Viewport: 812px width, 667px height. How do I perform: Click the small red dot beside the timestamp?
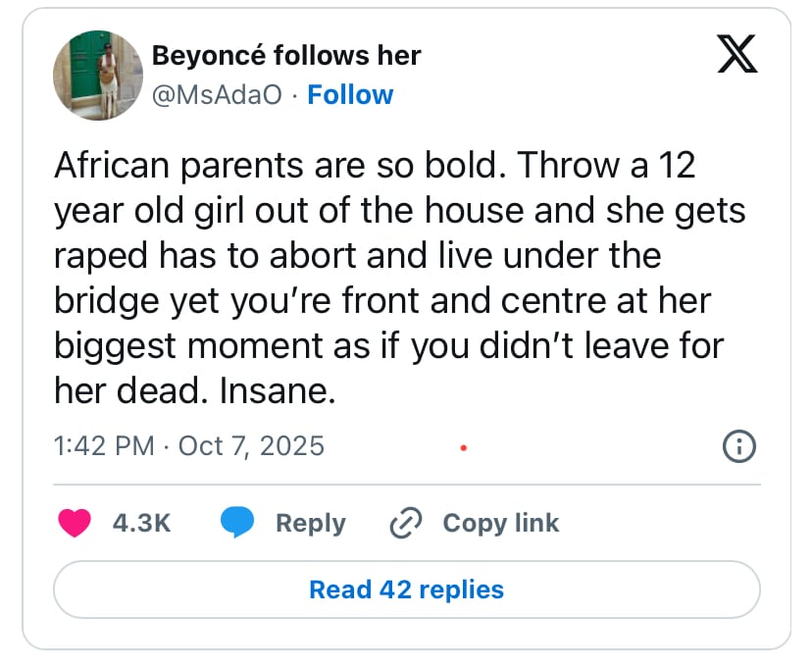[x=463, y=448]
